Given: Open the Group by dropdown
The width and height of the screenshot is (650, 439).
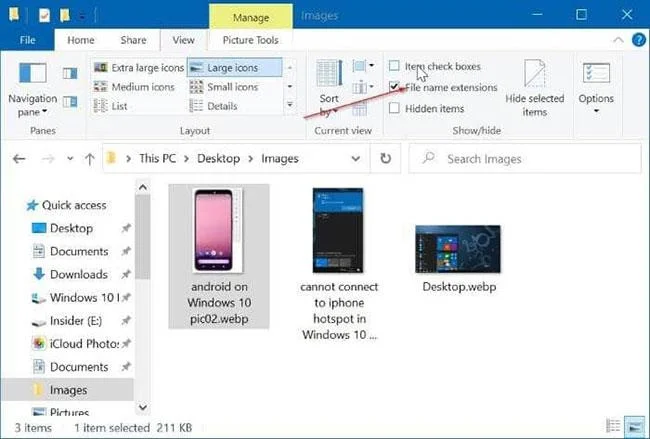Looking at the screenshot, I should (x=363, y=65).
